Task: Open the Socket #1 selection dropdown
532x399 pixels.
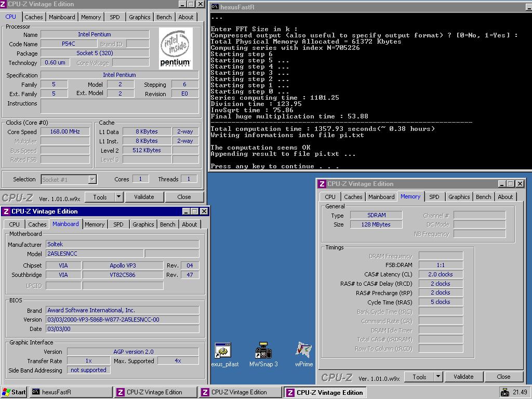Action: (69, 179)
